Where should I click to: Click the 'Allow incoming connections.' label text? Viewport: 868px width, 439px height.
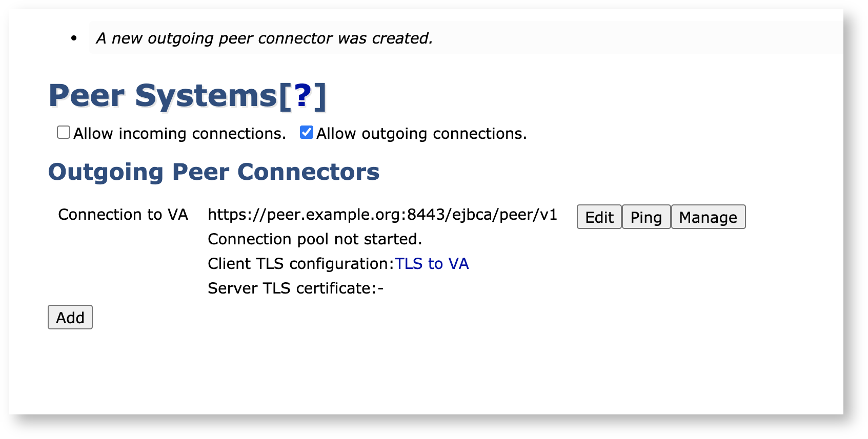click(179, 134)
